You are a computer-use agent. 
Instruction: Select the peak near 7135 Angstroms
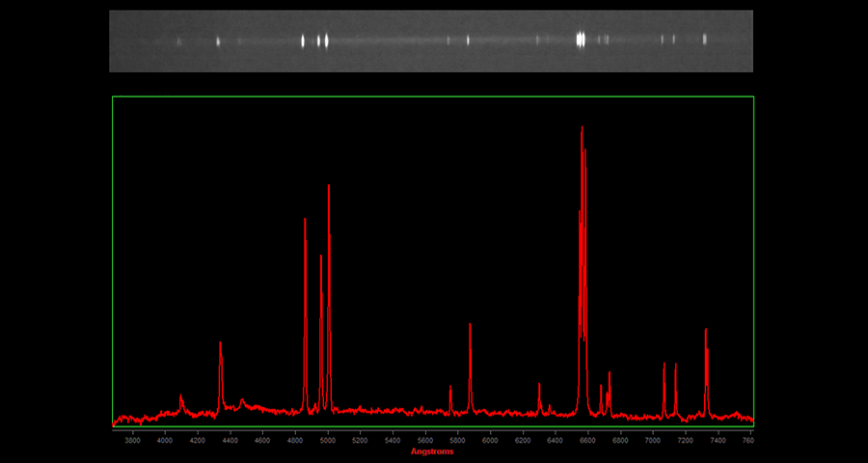pyautogui.click(x=675, y=366)
